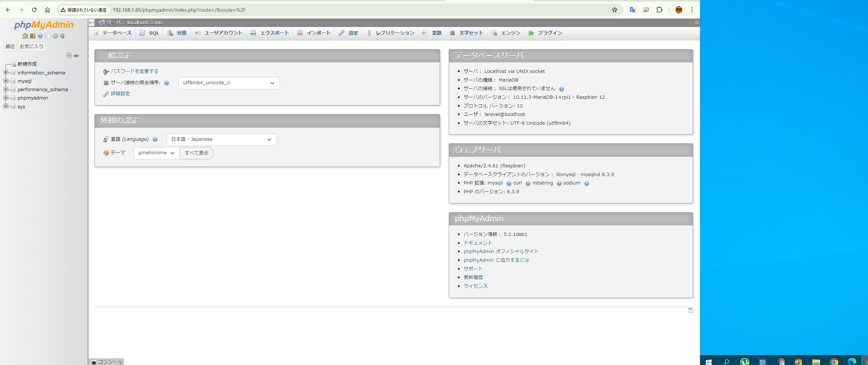The height and width of the screenshot is (365, 868).
Task: Click help icon after mbstring extension
Action: (x=559, y=183)
